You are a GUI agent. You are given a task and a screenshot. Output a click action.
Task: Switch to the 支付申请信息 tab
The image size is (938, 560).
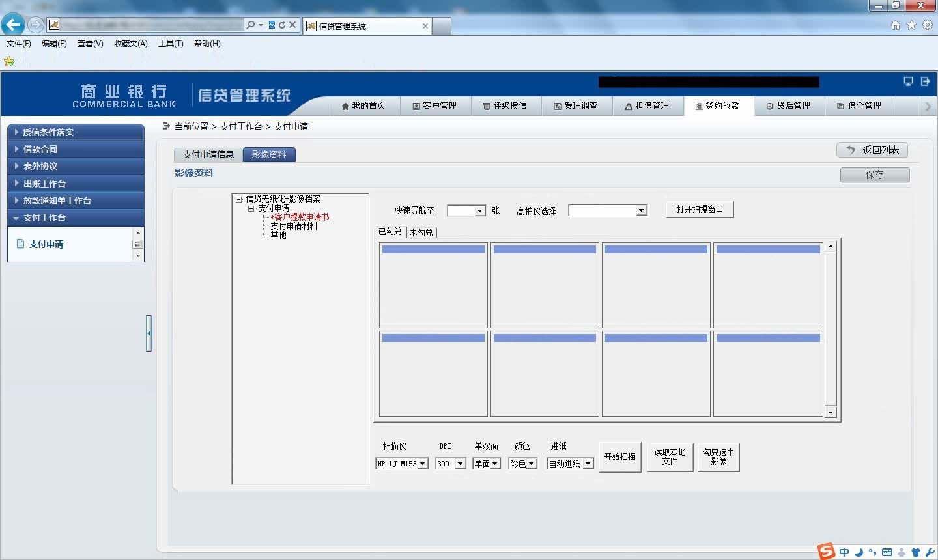click(x=208, y=154)
